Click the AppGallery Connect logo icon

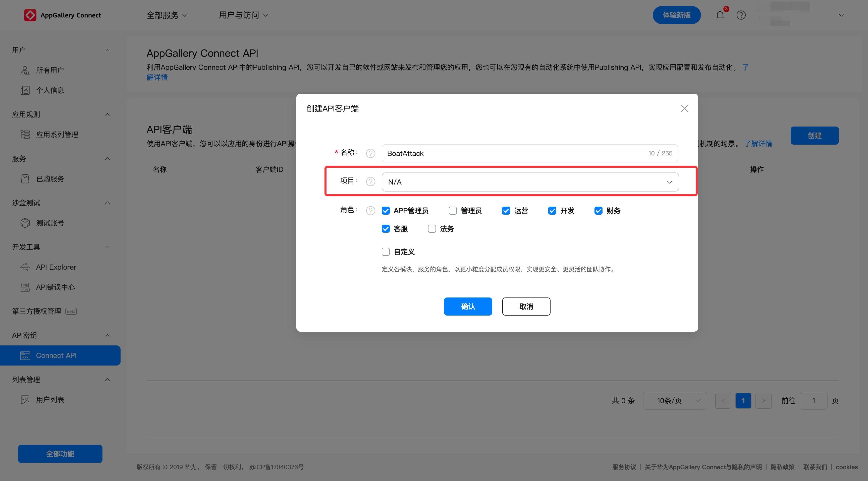tap(30, 15)
